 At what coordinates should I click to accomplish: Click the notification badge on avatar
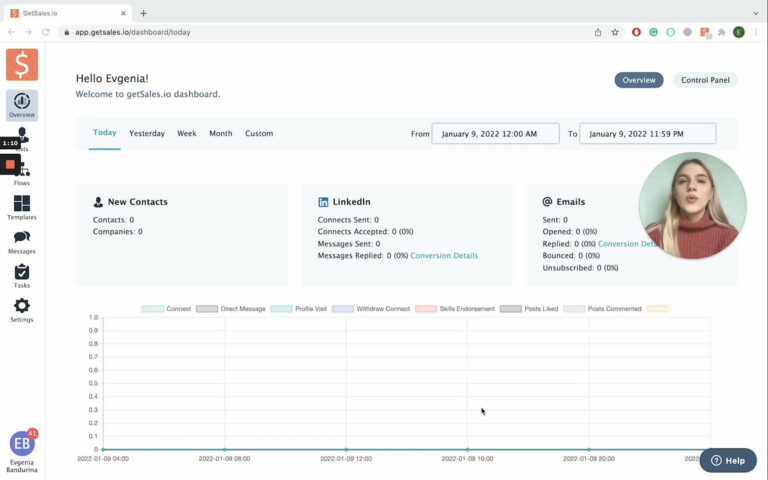point(32,433)
